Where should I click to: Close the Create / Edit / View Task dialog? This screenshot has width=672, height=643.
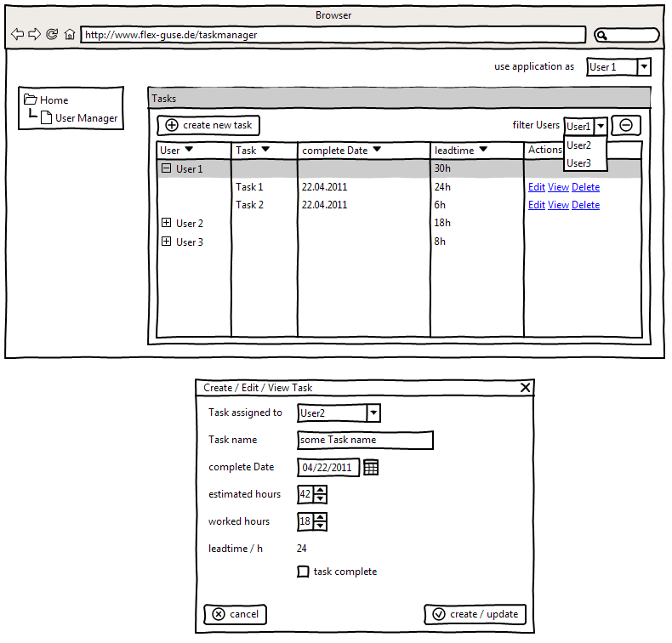[526, 388]
